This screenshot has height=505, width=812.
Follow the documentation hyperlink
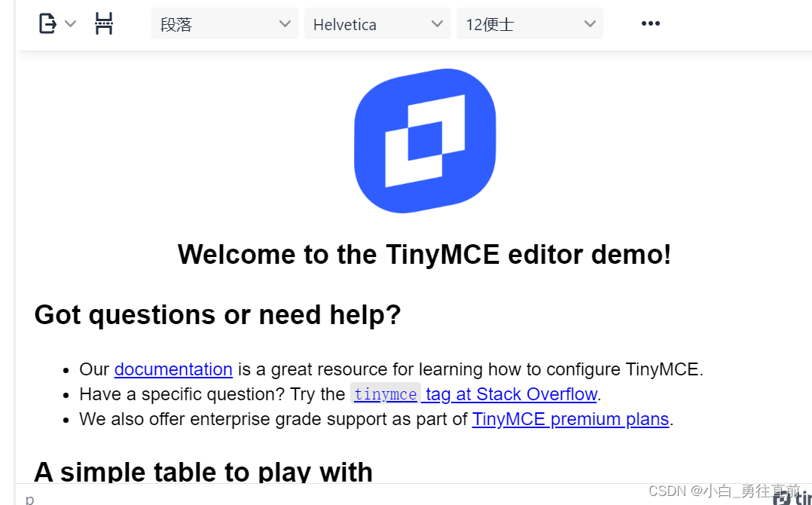[172, 369]
